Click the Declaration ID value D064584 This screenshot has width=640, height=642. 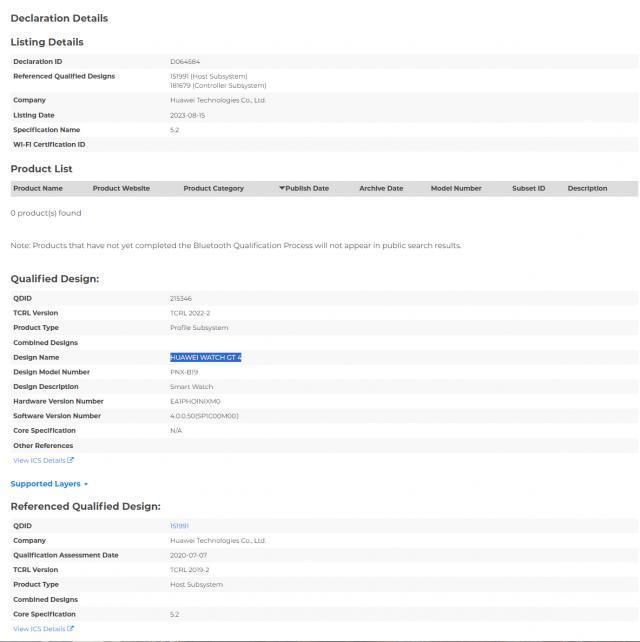pos(185,62)
